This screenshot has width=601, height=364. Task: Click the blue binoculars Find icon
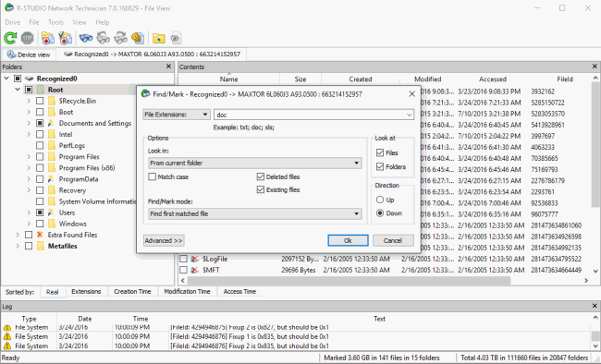86,38
